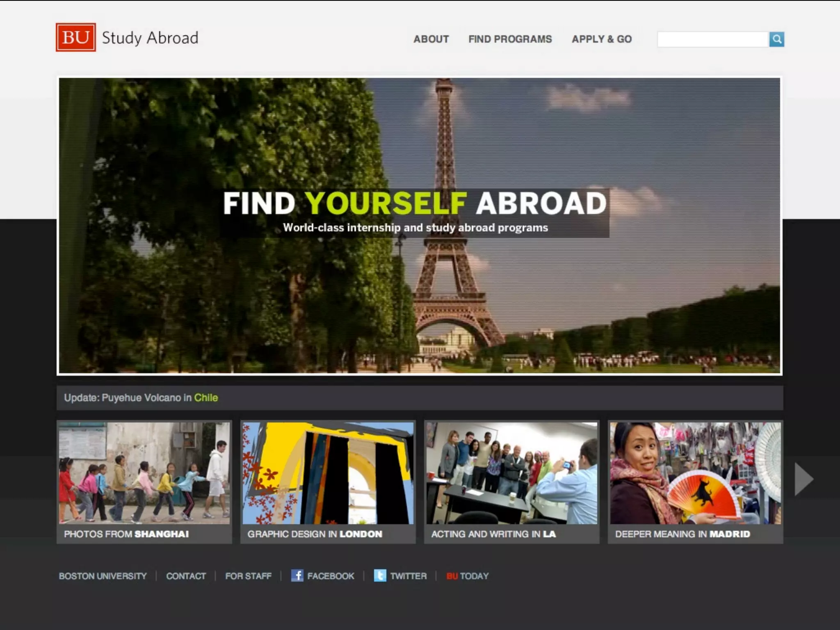This screenshot has width=840, height=630.
Task: Click the Contact footer link
Action: (186, 576)
